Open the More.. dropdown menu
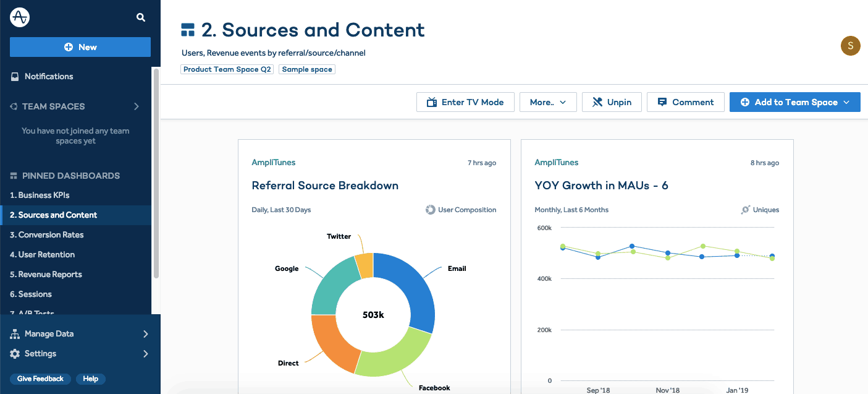Viewport: 868px width, 394px height. click(548, 103)
